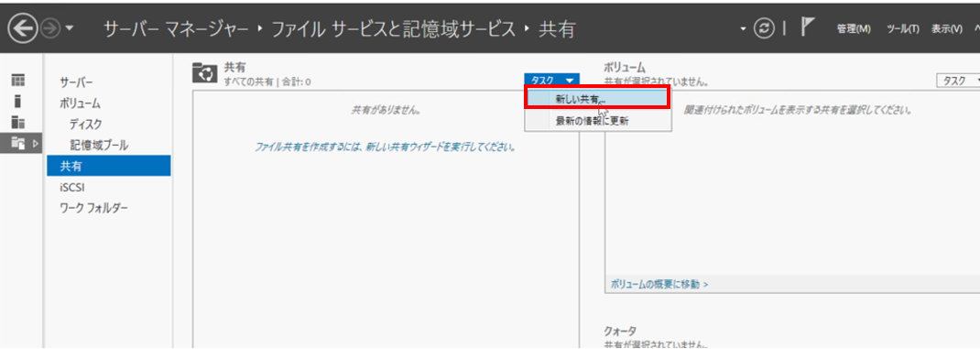Viewport: 980px width, 349px height.
Task: Click the forward navigation arrow
Action: click(x=50, y=28)
